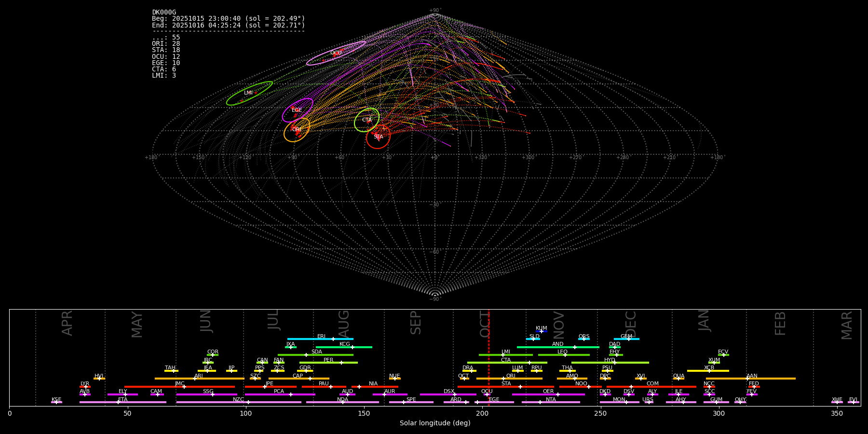Click the NZC shower bar on timeline
This screenshot has width=868, height=434.
click(239, 402)
